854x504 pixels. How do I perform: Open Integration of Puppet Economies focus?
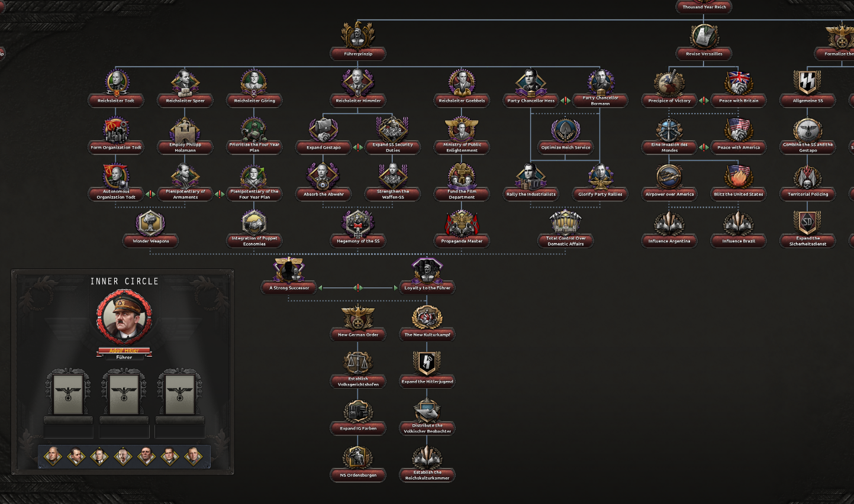pos(254,228)
